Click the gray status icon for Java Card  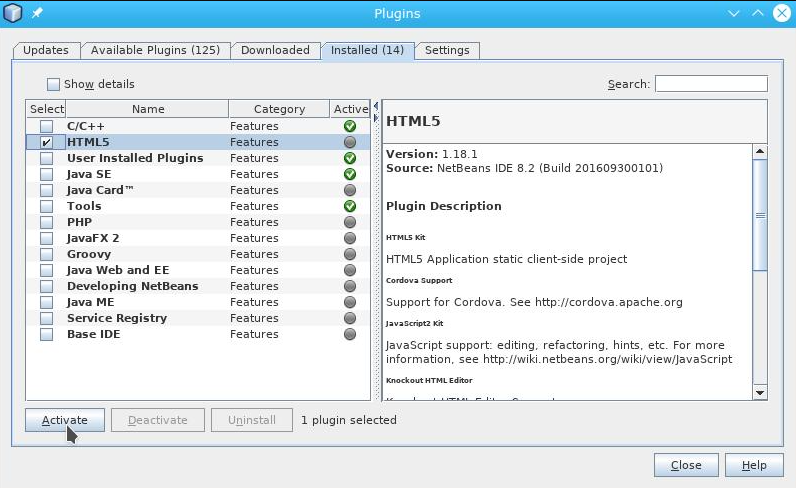click(x=350, y=190)
